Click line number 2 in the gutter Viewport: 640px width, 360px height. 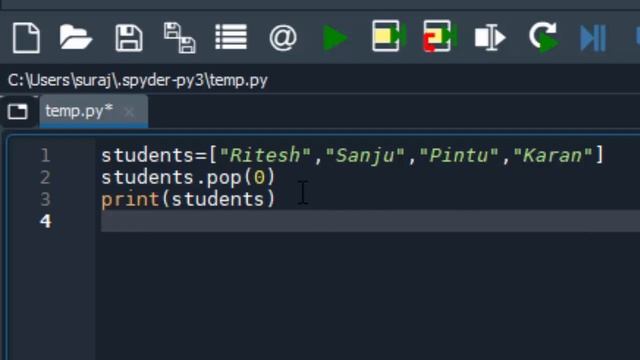[x=45, y=178]
